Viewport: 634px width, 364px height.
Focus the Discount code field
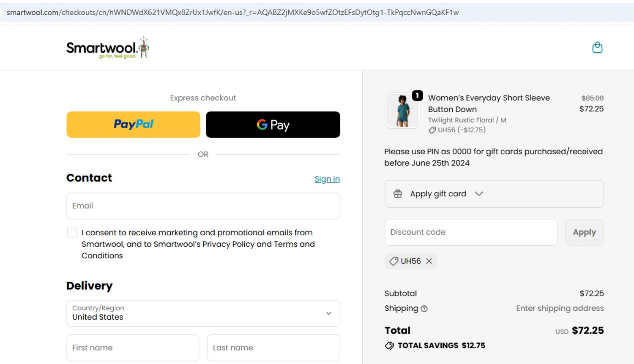471,232
